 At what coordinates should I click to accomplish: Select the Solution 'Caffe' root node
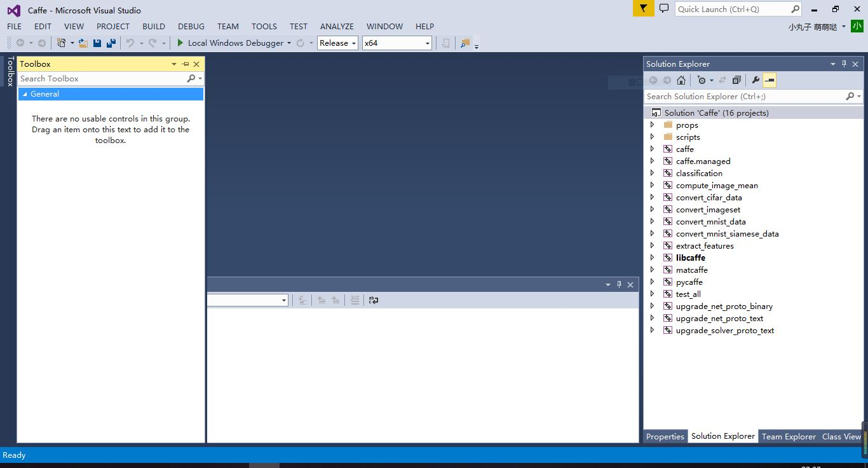click(x=716, y=113)
